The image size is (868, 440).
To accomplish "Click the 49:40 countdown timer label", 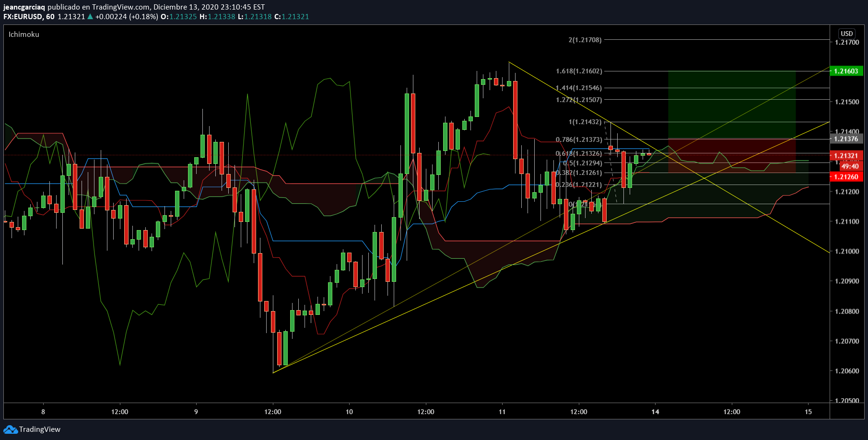I will point(850,166).
